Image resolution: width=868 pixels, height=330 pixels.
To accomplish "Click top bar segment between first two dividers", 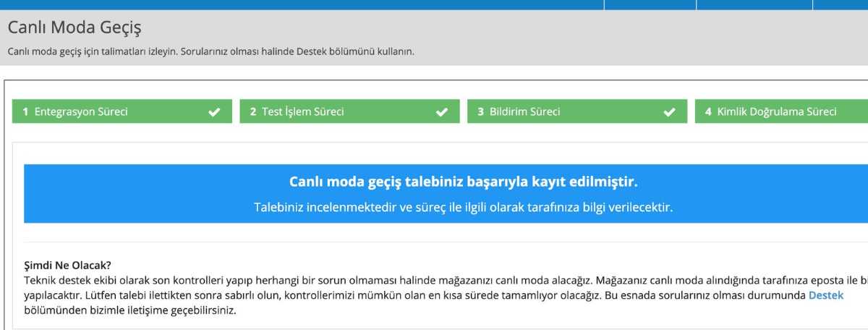I will [650, 4].
